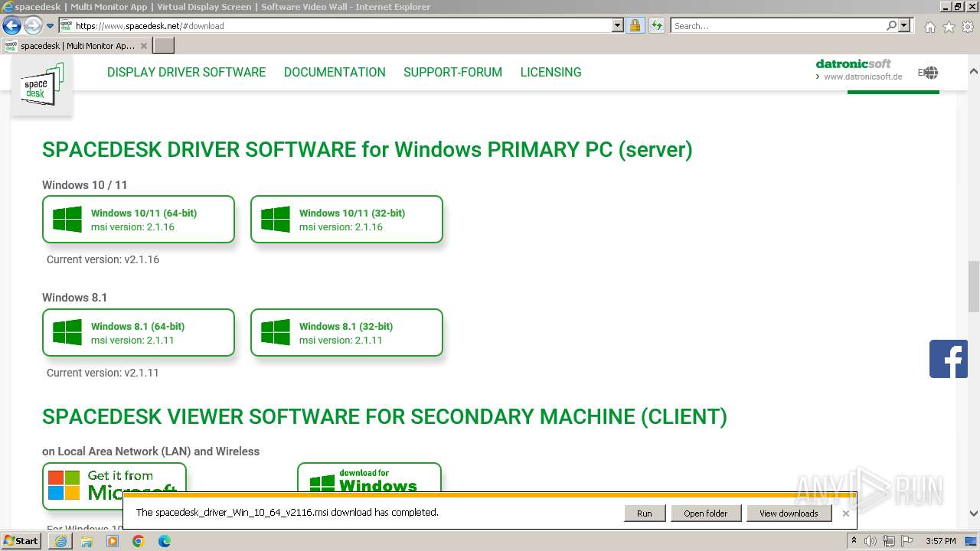Click 'Current version: v2.1.16' text
This screenshot has height=551, width=980.
click(x=103, y=259)
